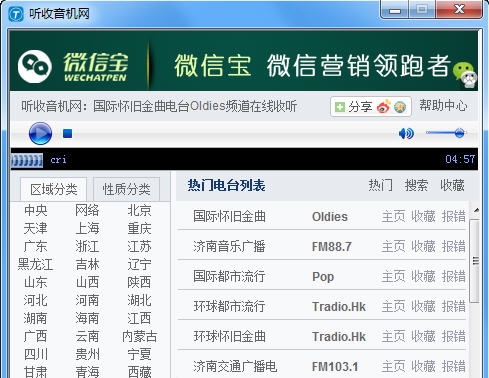Click 收藏 on the 环球怀旧金曲 row
Image resolution: width=489 pixels, height=378 pixels.
click(423, 337)
